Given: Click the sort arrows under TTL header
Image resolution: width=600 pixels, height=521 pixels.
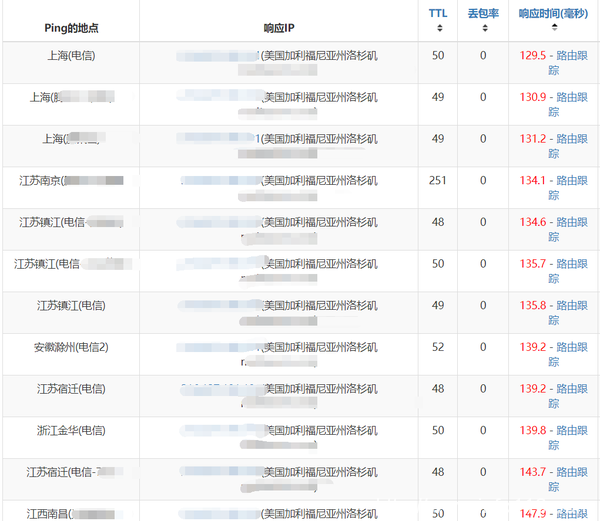Looking at the screenshot, I should pyautogui.click(x=438, y=28).
